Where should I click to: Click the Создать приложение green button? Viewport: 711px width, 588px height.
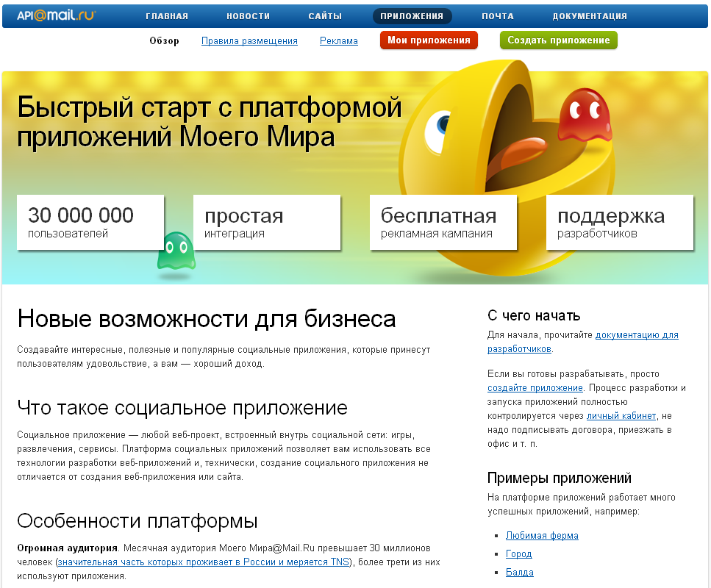click(x=557, y=40)
